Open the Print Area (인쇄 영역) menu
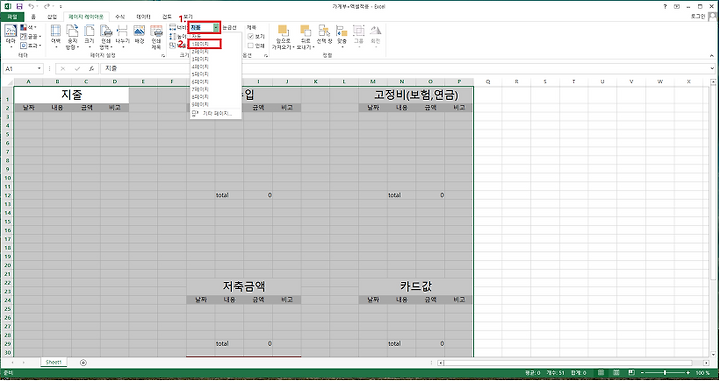This screenshot has height=381, width=720. click(x=106, y=37)
